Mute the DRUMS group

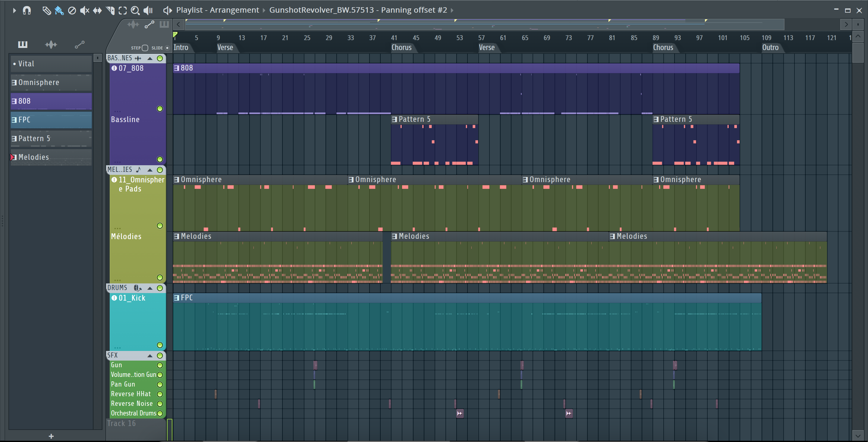160,288
